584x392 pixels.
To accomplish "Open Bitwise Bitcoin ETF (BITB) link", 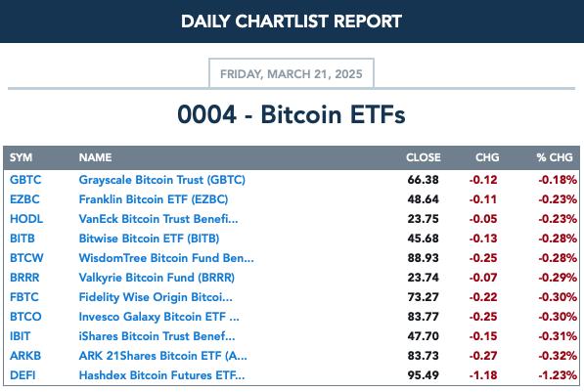I will pyautogui.click(x=149, y=239).
